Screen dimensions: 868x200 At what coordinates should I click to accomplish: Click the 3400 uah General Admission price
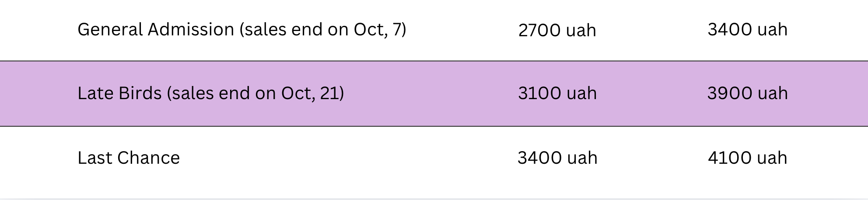tap(747, 29)
